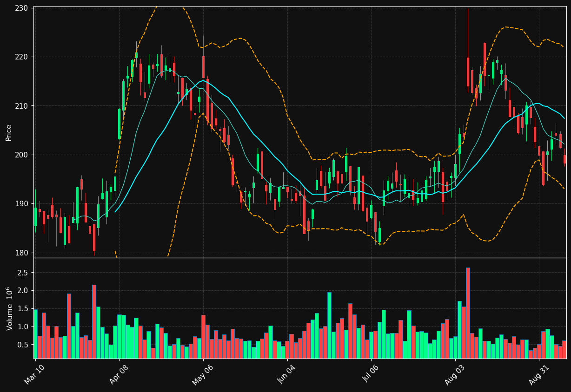
Task: Click the 'Aug 03' date axis label
Action: coord(454,374)
